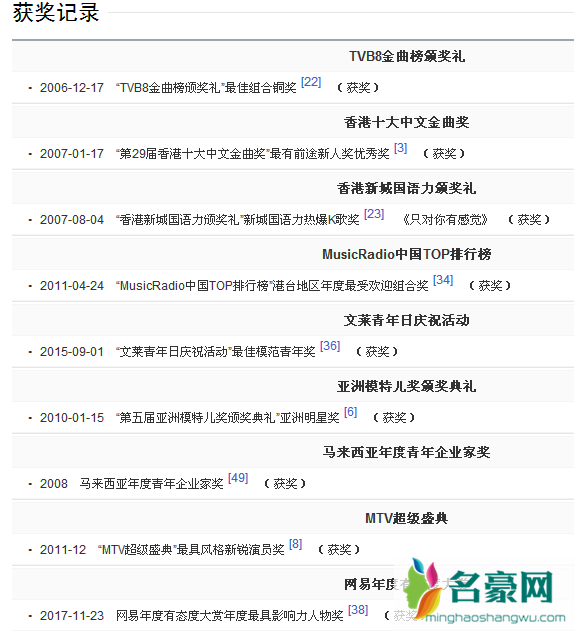Click the 最具风格新锐演员奖 award text
Screen dimensions: 574x631
click(231, 550)
